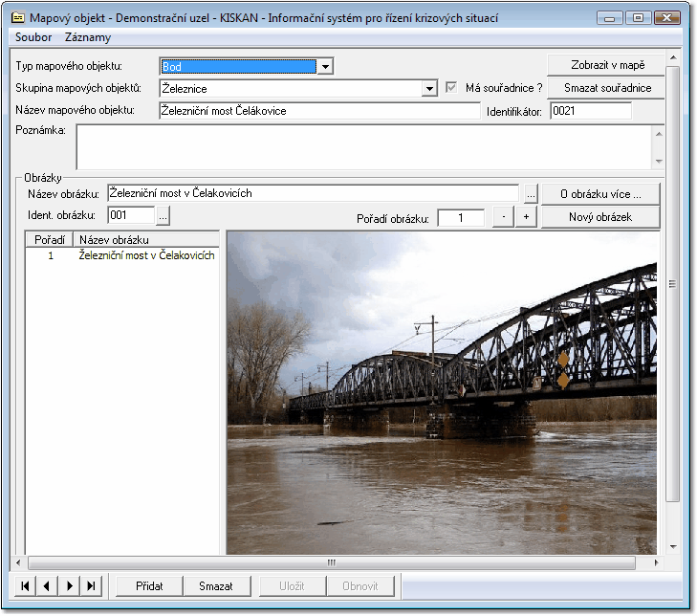Jump to the last record
The image size is (697, 616).
(91, 586)
